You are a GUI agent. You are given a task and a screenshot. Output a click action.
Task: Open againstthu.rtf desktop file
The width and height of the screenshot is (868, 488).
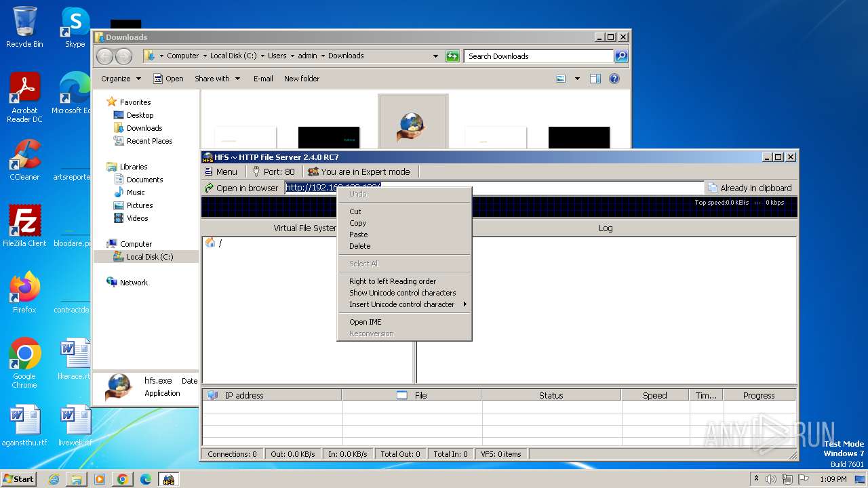[x=24, y=426]
